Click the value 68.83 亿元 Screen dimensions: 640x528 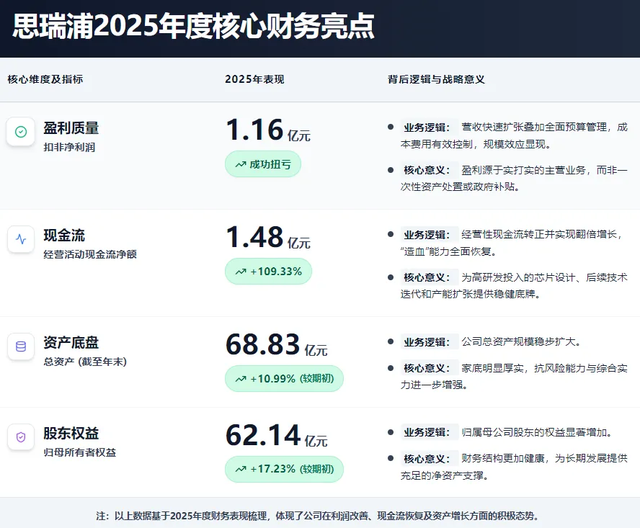click(x=276, y=344)
